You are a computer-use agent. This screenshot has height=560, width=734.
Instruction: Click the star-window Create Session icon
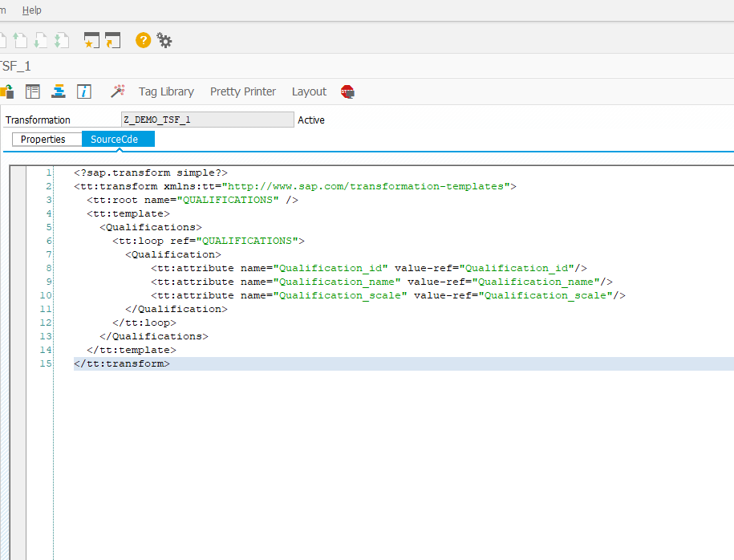[x=91, y=40]
